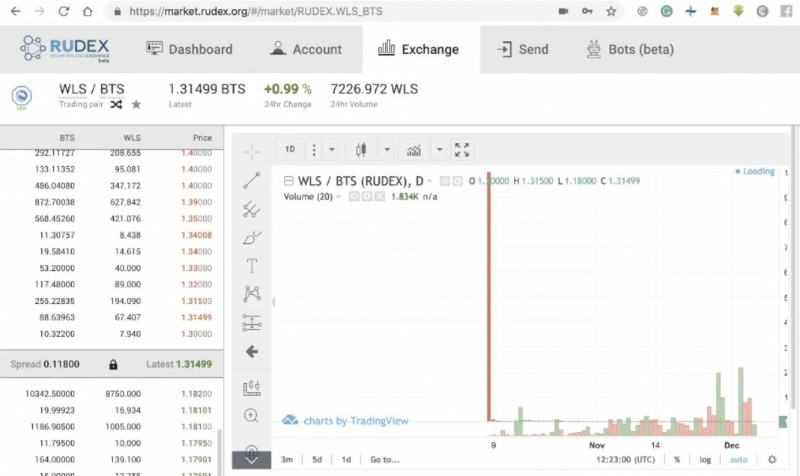Select the XABCD pattern tool

(x=252, y=294)
